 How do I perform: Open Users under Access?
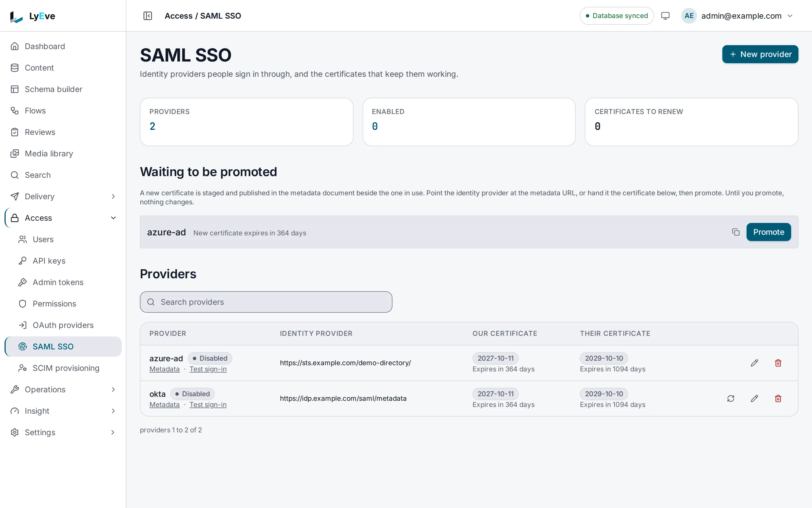(x=63, y=240)
